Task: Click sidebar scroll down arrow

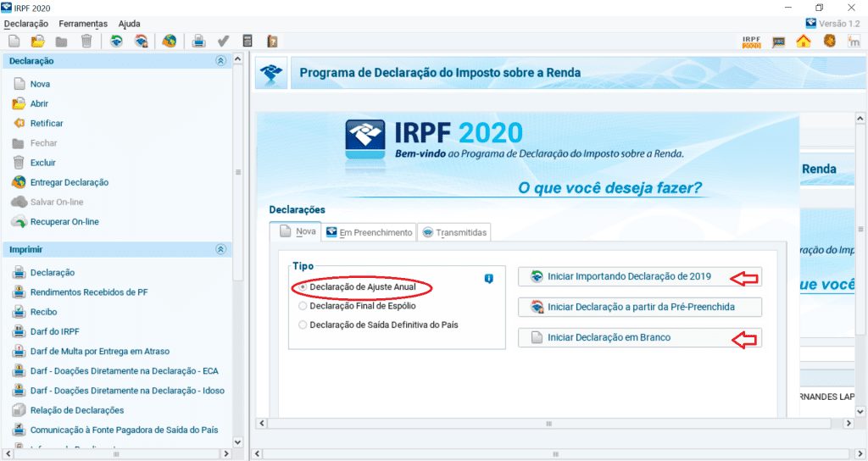Action: click(238, 442)
